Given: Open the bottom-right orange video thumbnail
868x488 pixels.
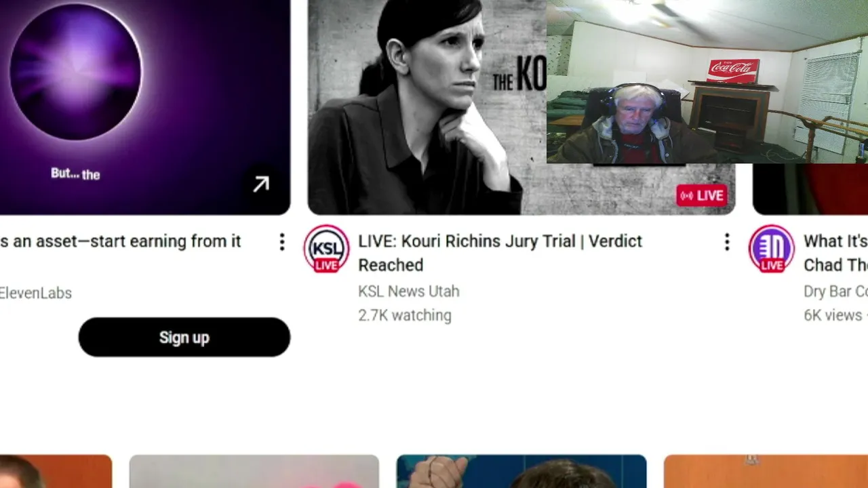Looking at the screenshot, I should (766, 472).
